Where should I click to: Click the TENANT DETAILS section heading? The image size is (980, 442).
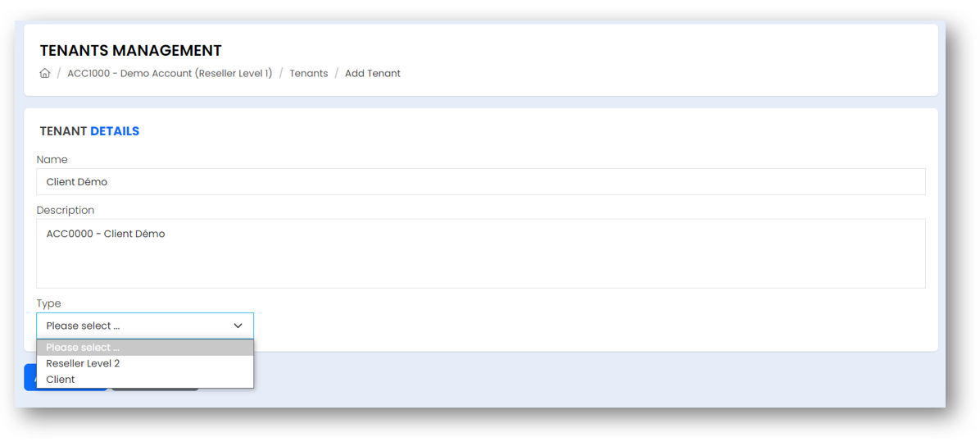pyautogui.click(x=89, y=131)
